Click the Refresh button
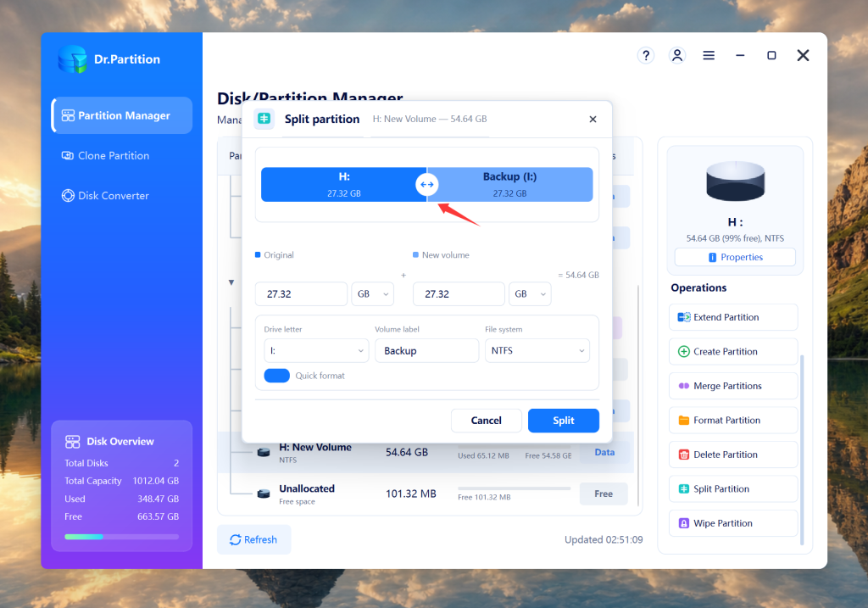Image resolution: width=868 pixels, height=608 pixels. coord(253,539)
